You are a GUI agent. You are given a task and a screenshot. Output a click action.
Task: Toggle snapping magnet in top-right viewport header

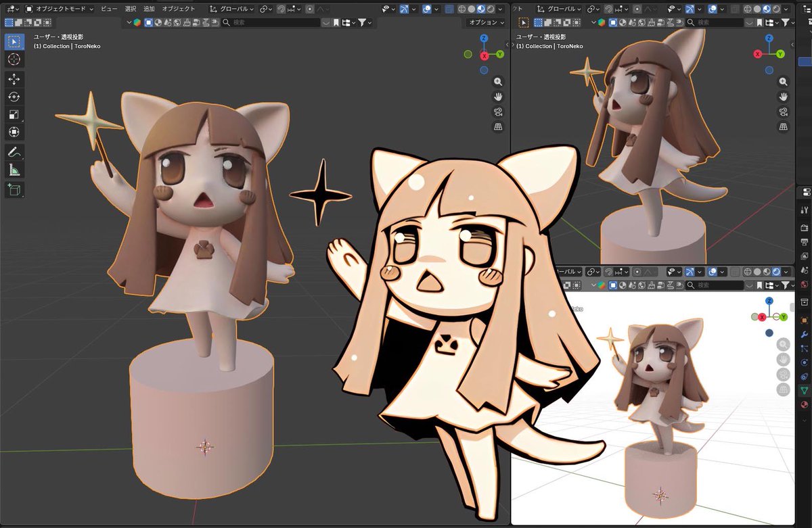click(608, 9)
